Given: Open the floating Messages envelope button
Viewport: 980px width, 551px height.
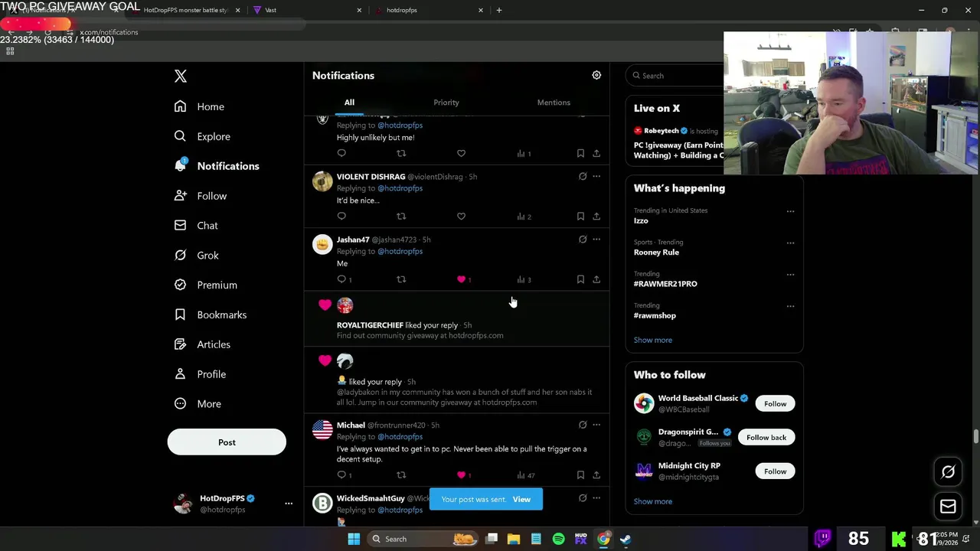Looking at the screenshot, I should click(948, 506).
